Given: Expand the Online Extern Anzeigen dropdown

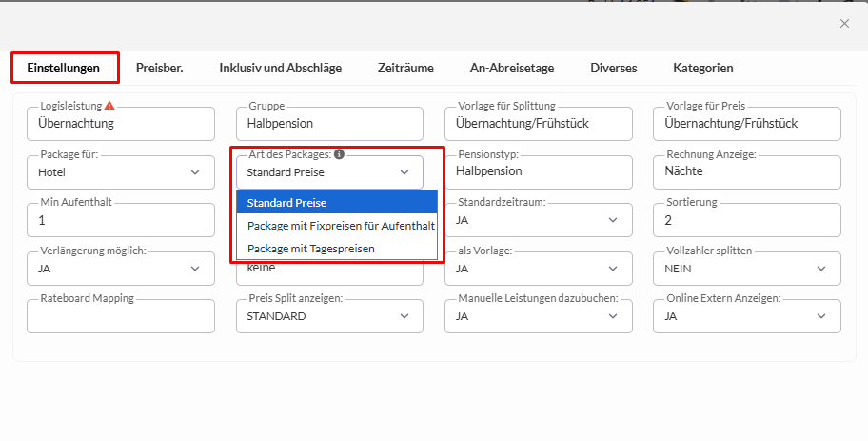Looking at the screenshot, I should coord(747,316).
